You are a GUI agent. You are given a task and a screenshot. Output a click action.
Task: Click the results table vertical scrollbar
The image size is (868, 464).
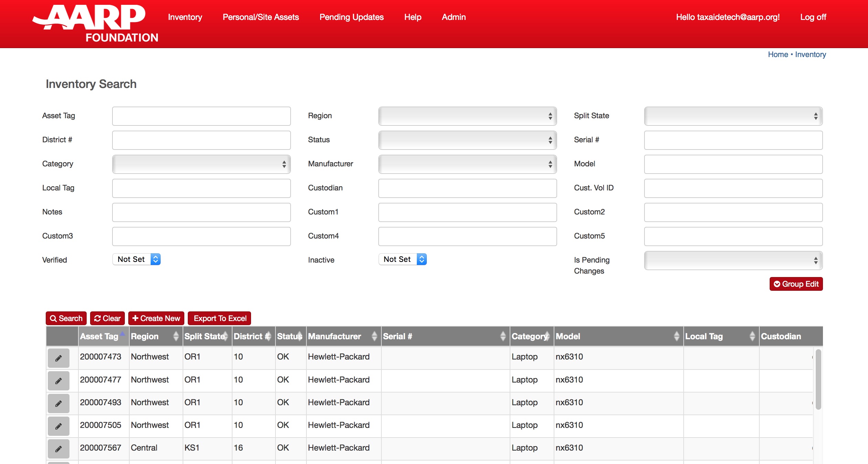[818, 379]
